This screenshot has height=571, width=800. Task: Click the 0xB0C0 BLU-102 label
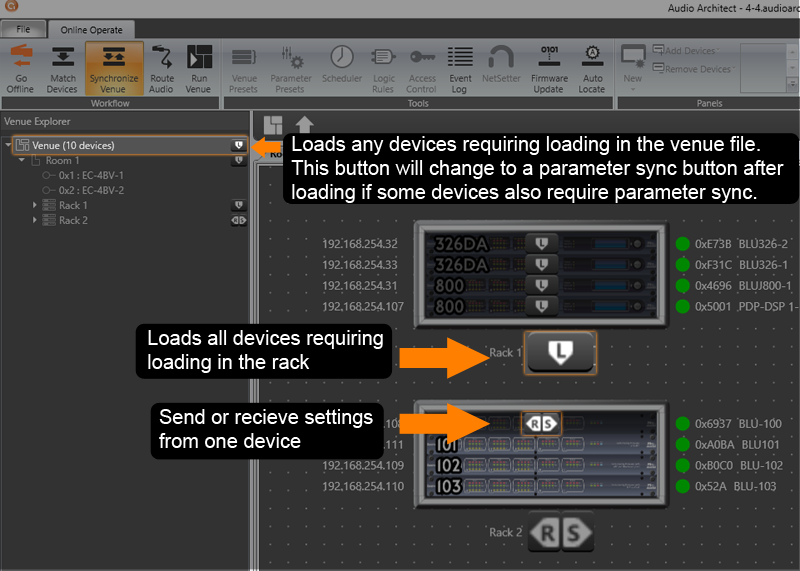point(739,465)
